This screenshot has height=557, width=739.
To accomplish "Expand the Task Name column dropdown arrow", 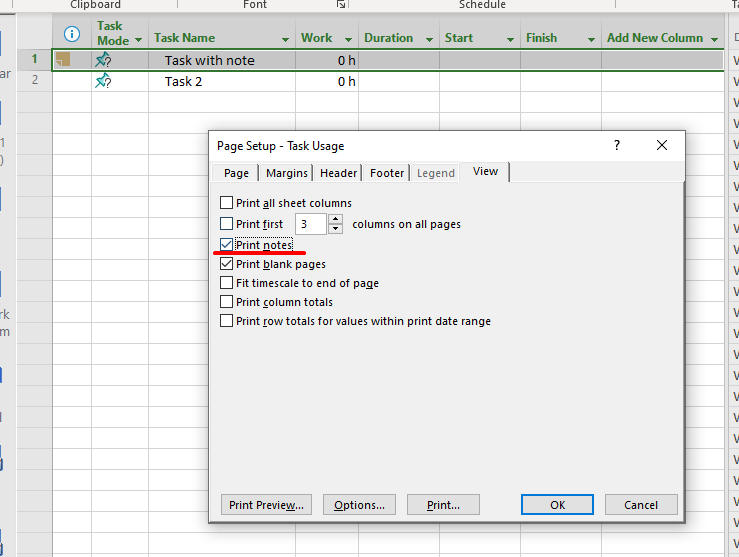I will (x=287, y=39).
